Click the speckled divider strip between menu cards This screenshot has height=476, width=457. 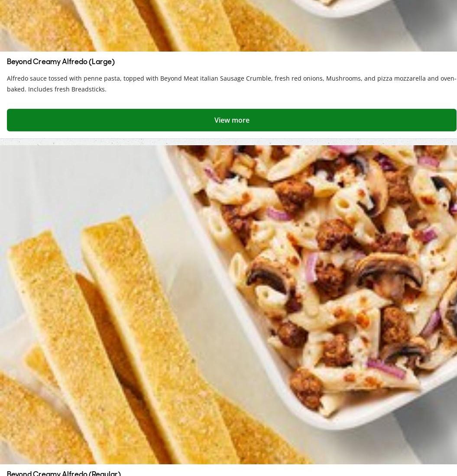[x=228, y=142]
